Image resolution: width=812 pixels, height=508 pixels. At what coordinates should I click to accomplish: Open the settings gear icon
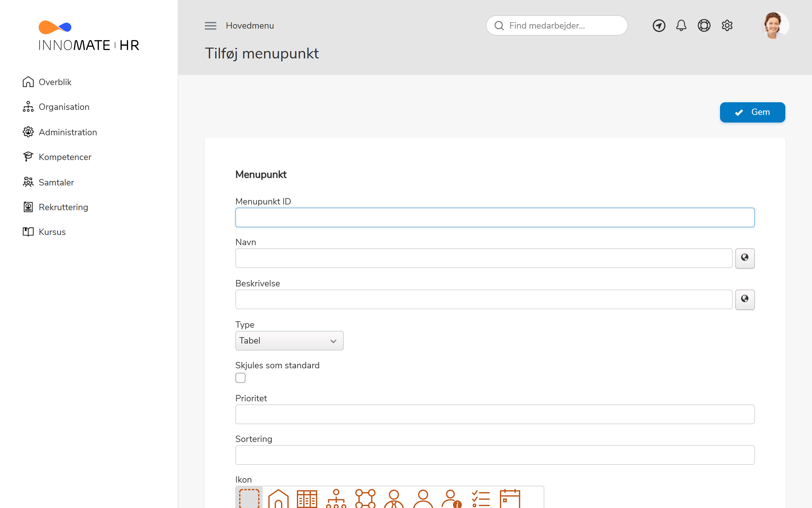pos(727,25)
